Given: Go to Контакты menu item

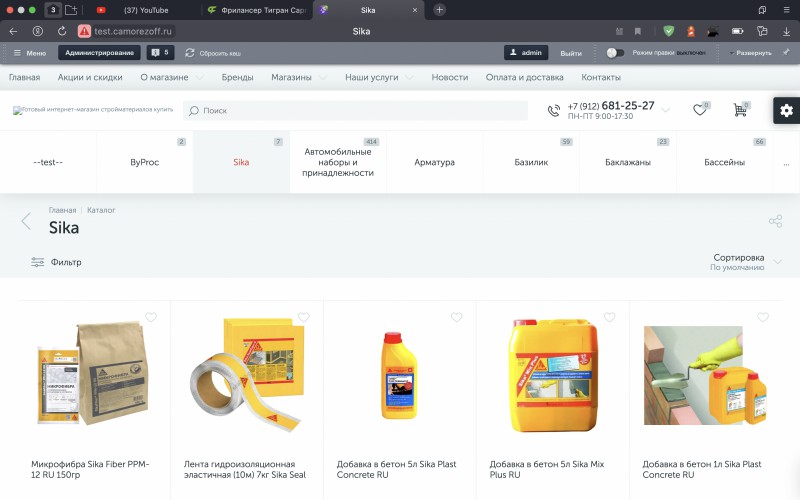Looking at the screenshot, I should 601,78.
